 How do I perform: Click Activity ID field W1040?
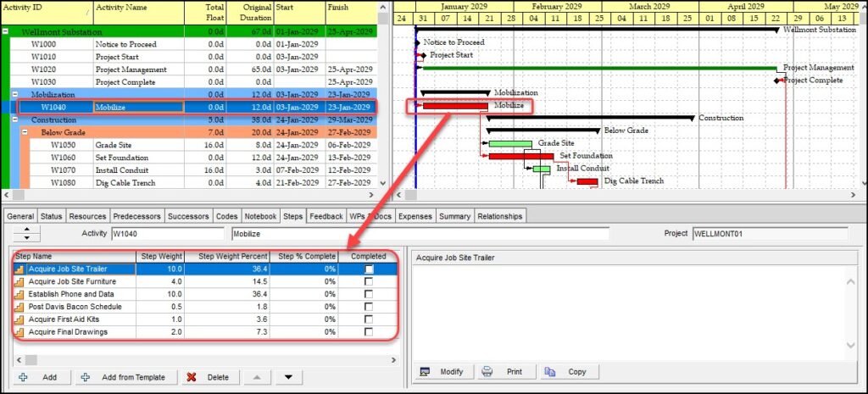click(x=169, y=234)
